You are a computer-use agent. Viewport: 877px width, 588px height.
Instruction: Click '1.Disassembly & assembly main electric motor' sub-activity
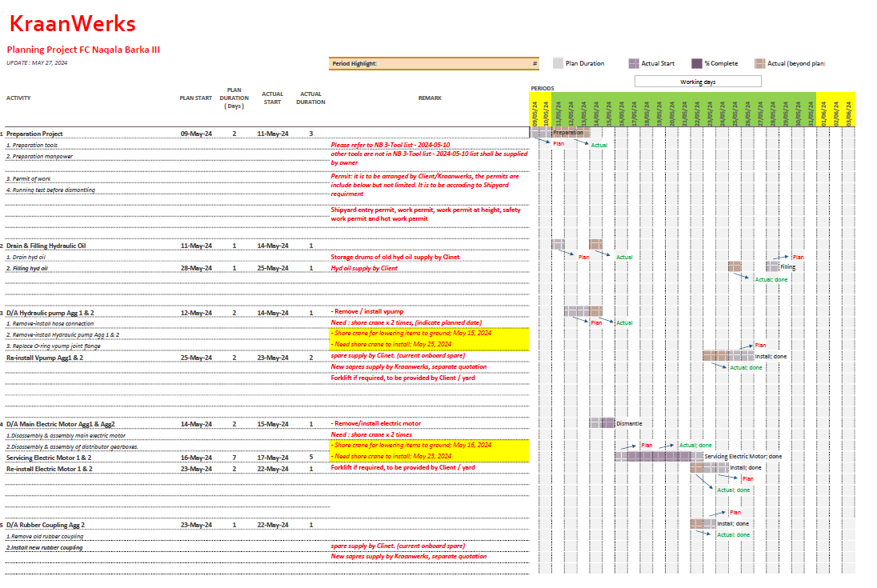(66, 435)
